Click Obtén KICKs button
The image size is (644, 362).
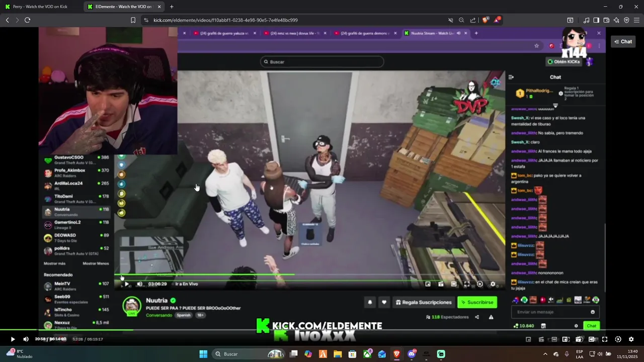[x=563, y=62]
